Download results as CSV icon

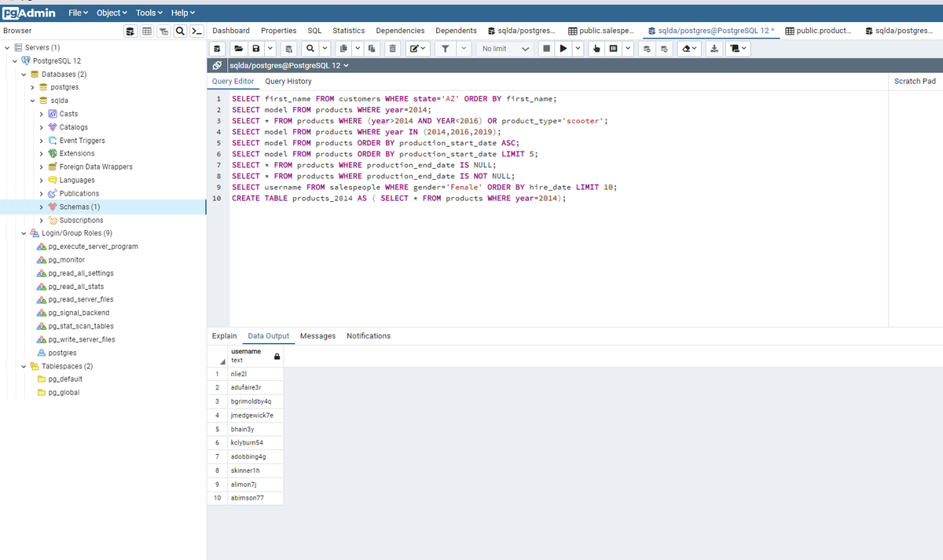pos(714,49)
